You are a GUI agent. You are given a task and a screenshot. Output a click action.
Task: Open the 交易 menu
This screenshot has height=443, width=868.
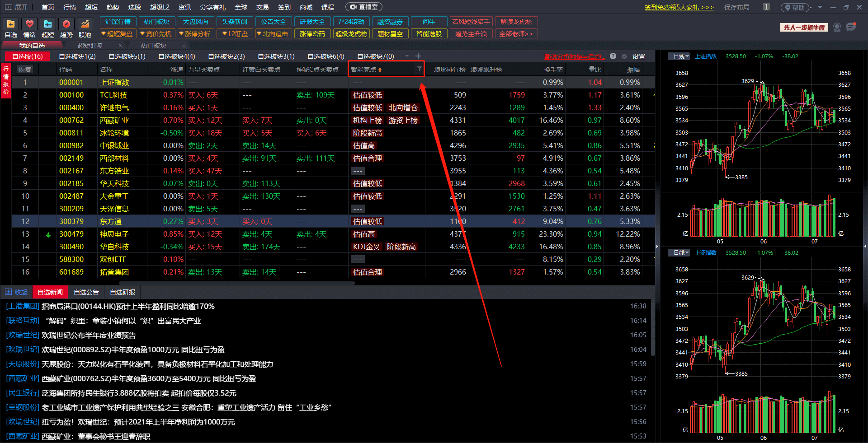point(263,7)
